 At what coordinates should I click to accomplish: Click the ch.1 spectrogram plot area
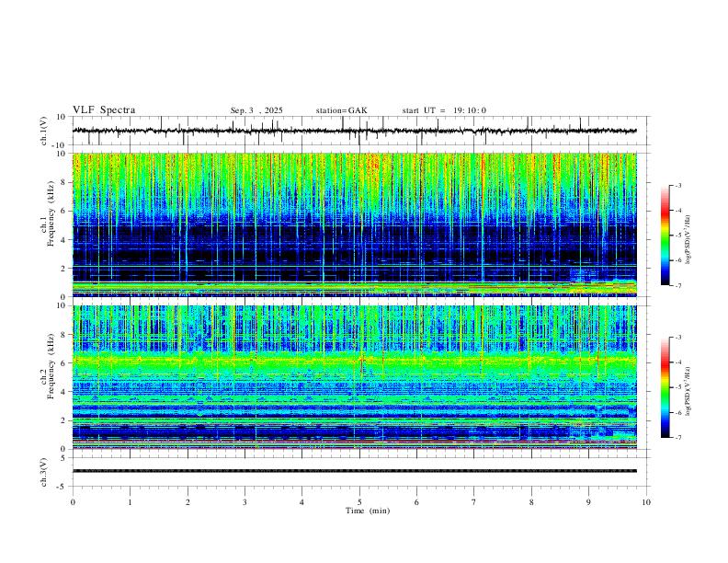pyautogui.click(x=354, y=224)
